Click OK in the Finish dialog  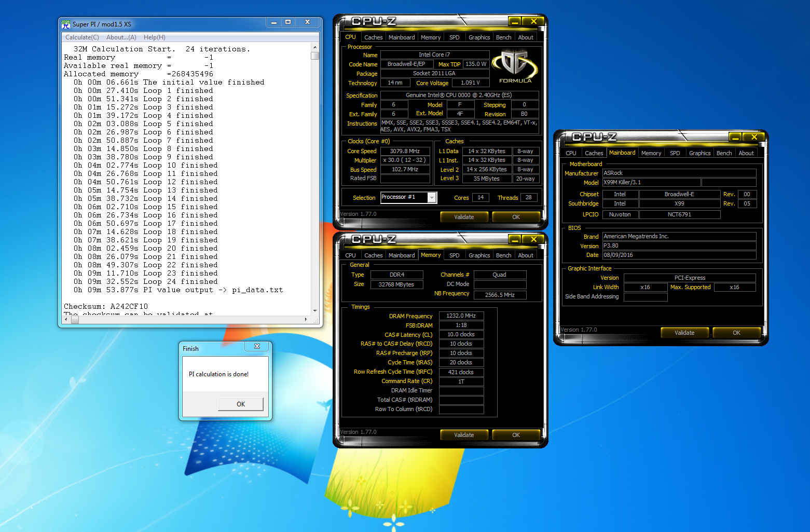pos(241,404)
